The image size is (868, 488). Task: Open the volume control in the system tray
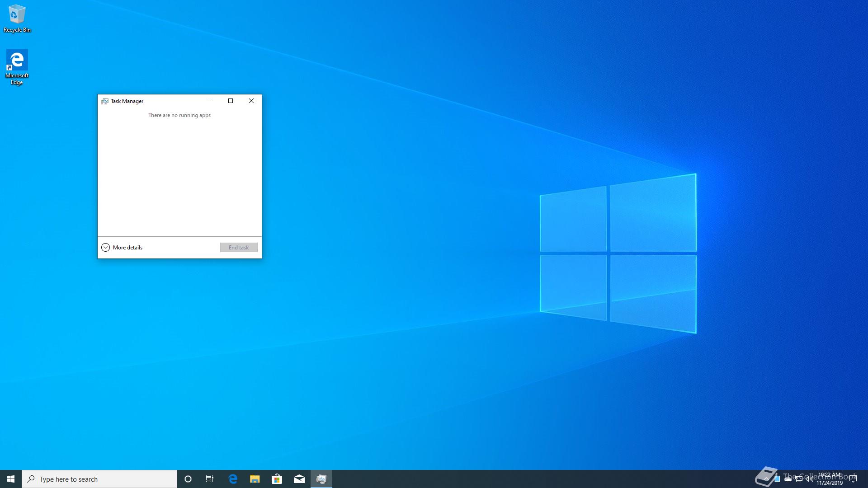click(809, 479)
